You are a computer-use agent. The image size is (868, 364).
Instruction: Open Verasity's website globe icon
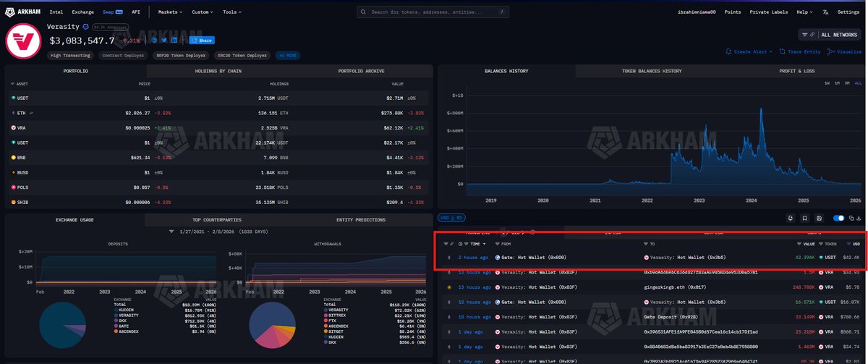[x=156, y=41]
